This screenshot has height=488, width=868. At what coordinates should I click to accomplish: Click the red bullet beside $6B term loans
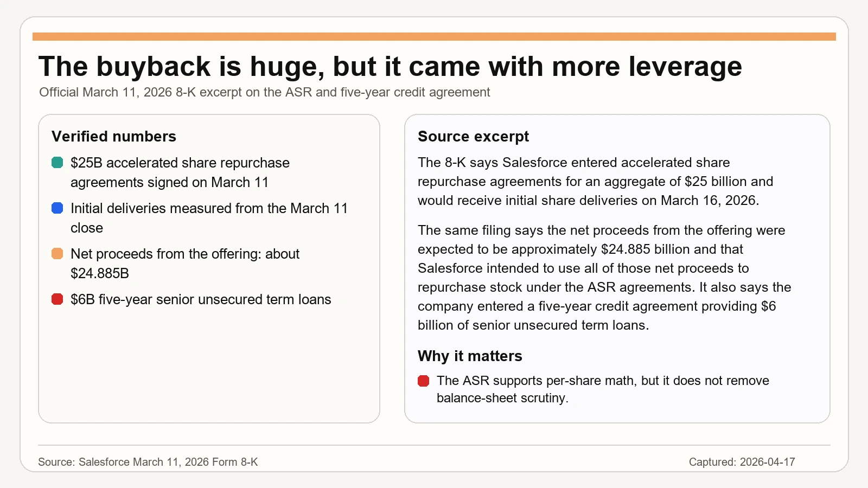57,299
